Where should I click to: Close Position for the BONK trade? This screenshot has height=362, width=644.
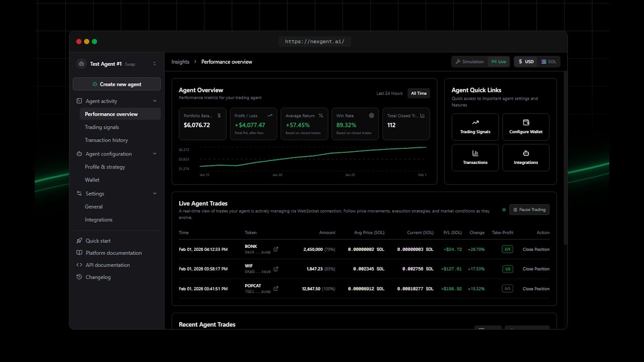tap(536, 249)
